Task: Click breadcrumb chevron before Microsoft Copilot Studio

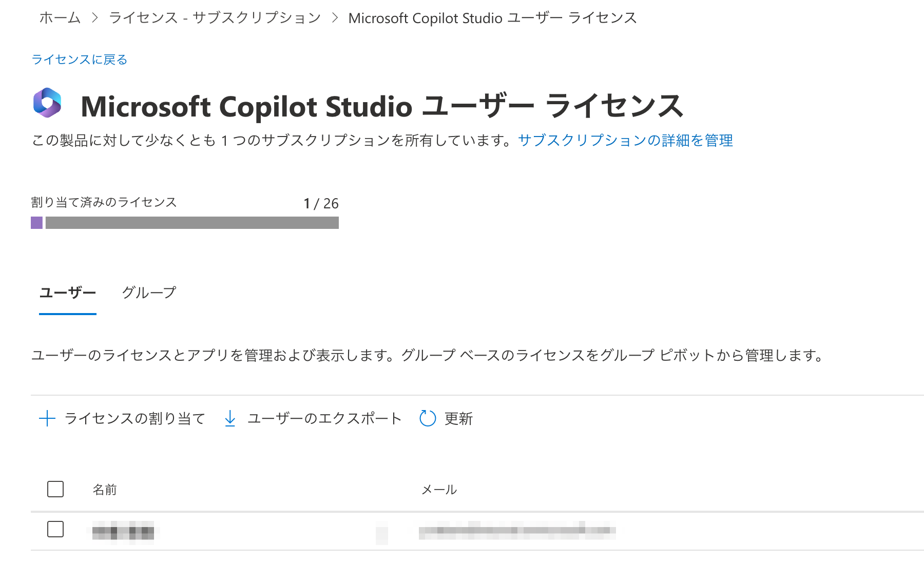Action: [335, 18]
